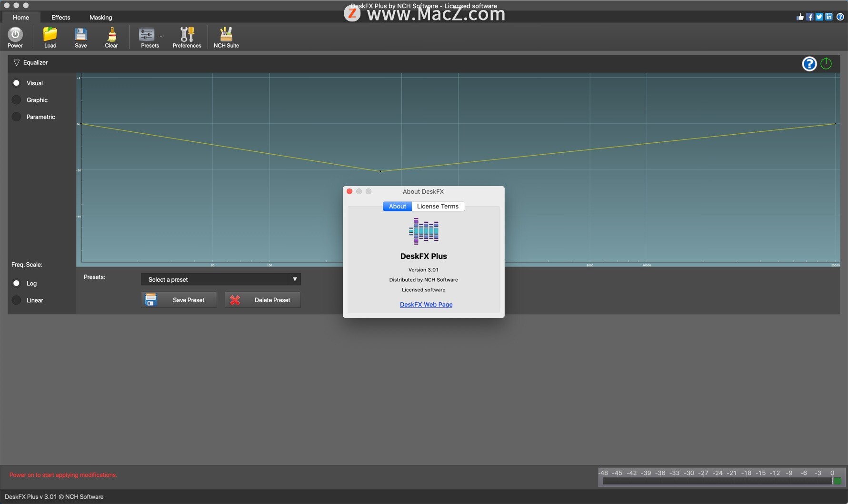Click Version 3.01 text in dialog
The image size is (848, 504).
pyautogui.click(x=424, y=270)
